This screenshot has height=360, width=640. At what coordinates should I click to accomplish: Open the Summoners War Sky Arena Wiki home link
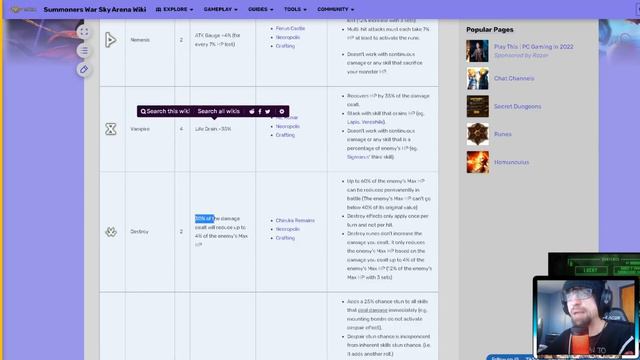click(95, 9)
